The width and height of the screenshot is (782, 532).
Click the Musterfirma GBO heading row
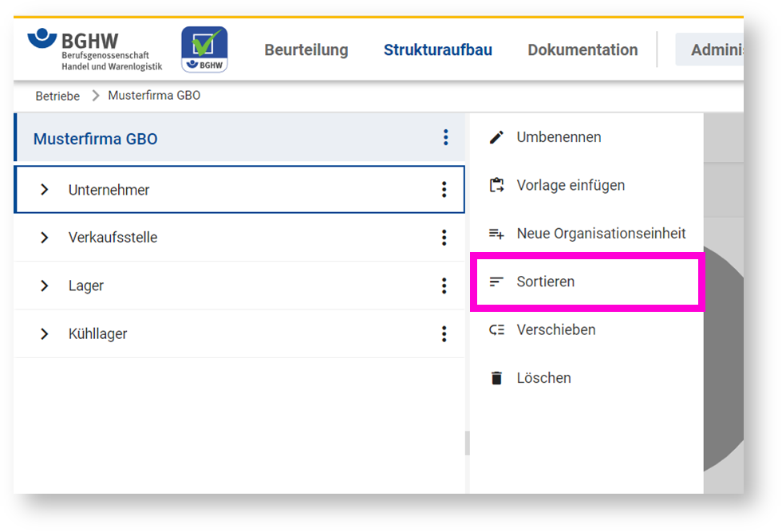(239, 138)
